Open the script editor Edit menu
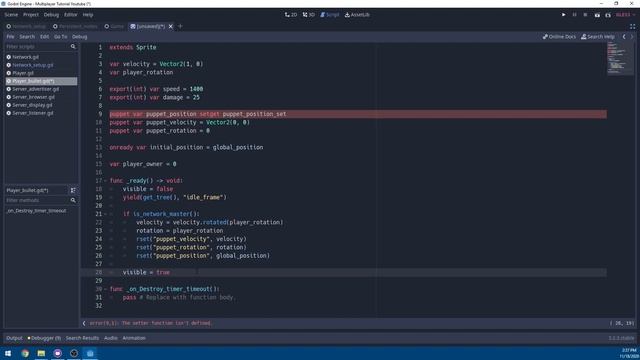 click(x=44, y=37)
